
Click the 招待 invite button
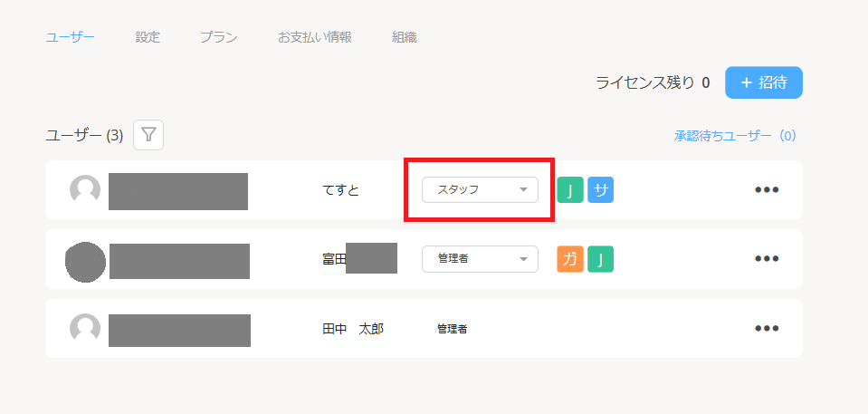tap(763, 82)
